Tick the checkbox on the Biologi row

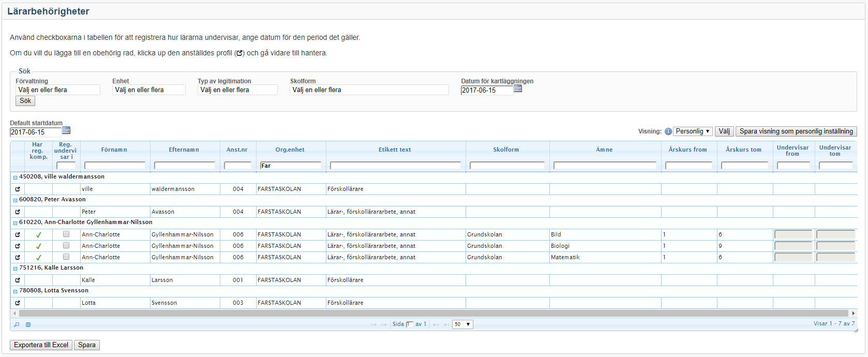(66, 245)
